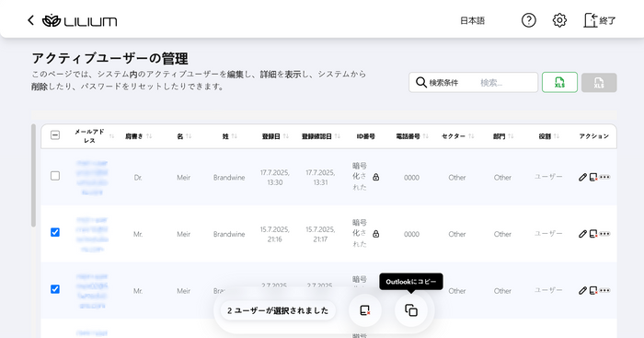Sort by 名 column

coord(189,136)
